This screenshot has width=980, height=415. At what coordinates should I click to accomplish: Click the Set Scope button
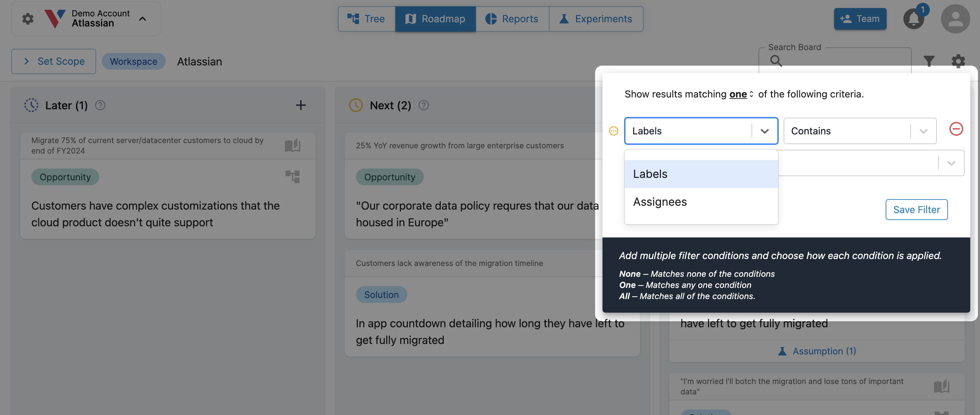pyautogui.click(x=54, y=61)
